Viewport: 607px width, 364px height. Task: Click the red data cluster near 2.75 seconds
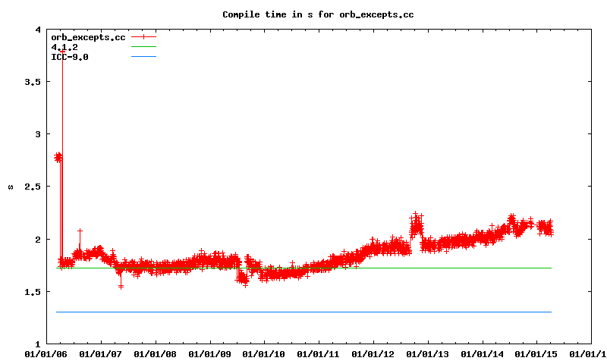click(x=58, y=158)
